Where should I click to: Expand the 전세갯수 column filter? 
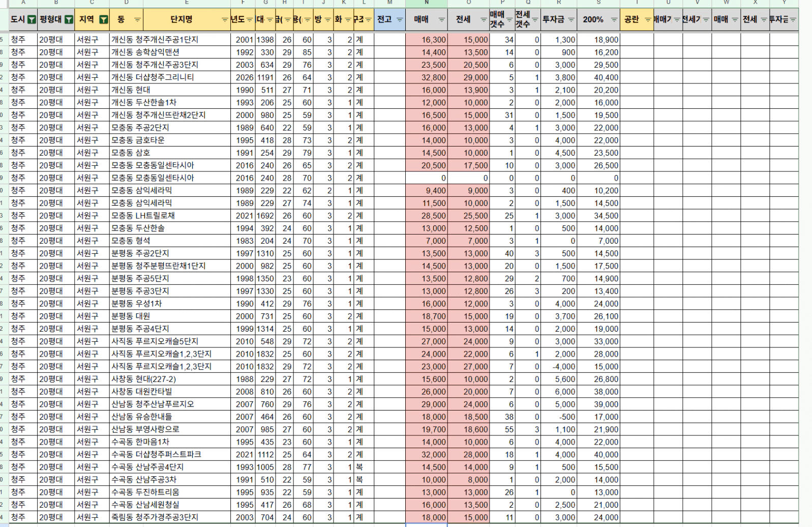click(535, 20)
